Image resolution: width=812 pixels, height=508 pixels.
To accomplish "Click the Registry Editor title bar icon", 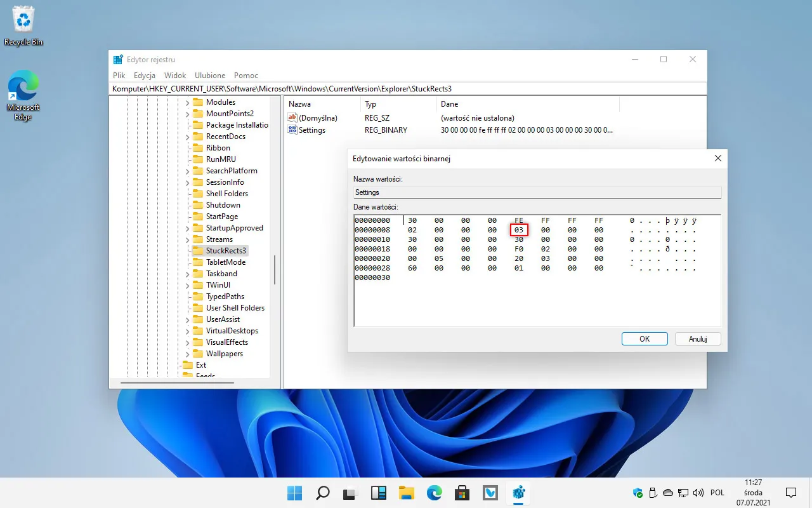I will (118, 58).
